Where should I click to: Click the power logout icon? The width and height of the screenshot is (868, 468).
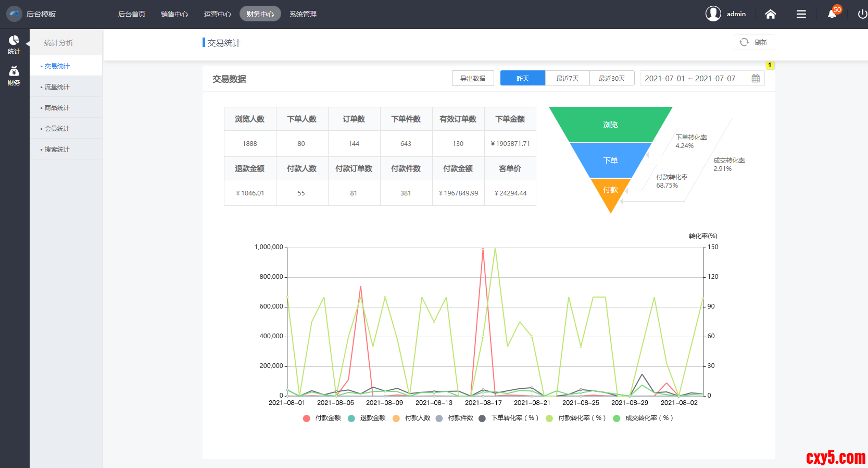click(862, 14)
